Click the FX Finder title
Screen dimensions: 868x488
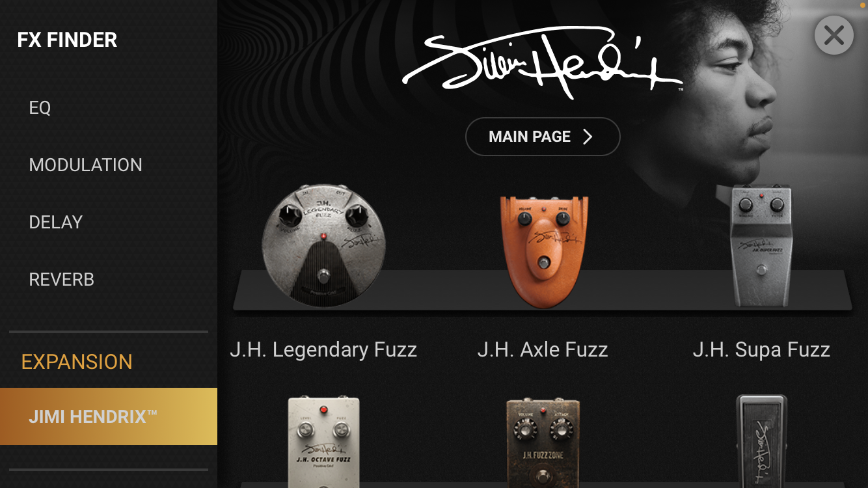(67, 40)
